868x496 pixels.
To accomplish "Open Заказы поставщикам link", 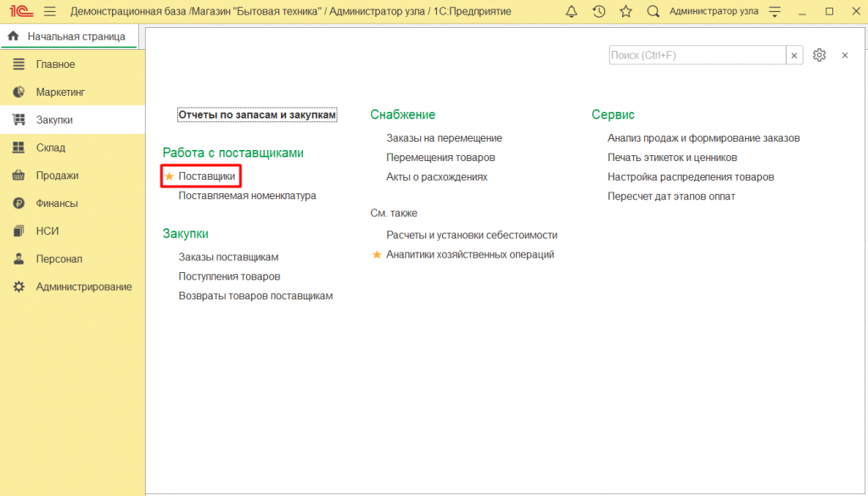I will (228, 257).
